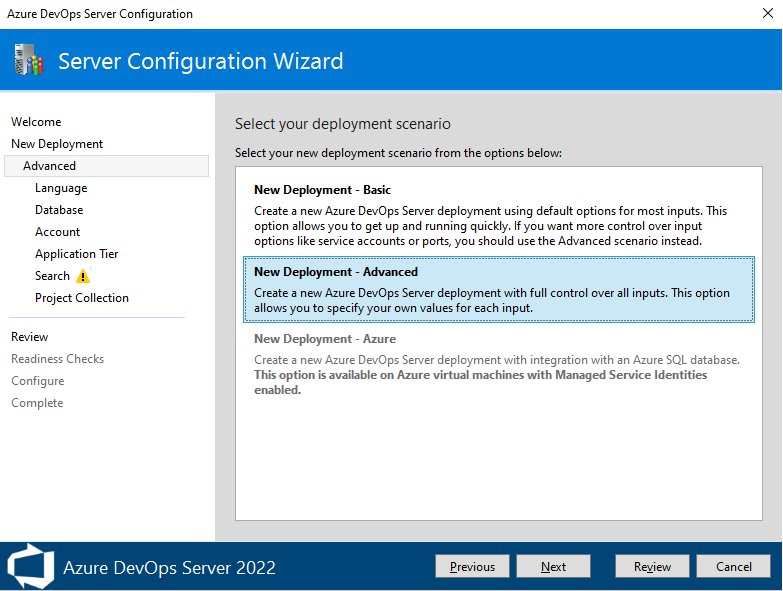Go to the Application Tier step
The image size is (783, 591).
pyautogui.click(x=77, y=254)
